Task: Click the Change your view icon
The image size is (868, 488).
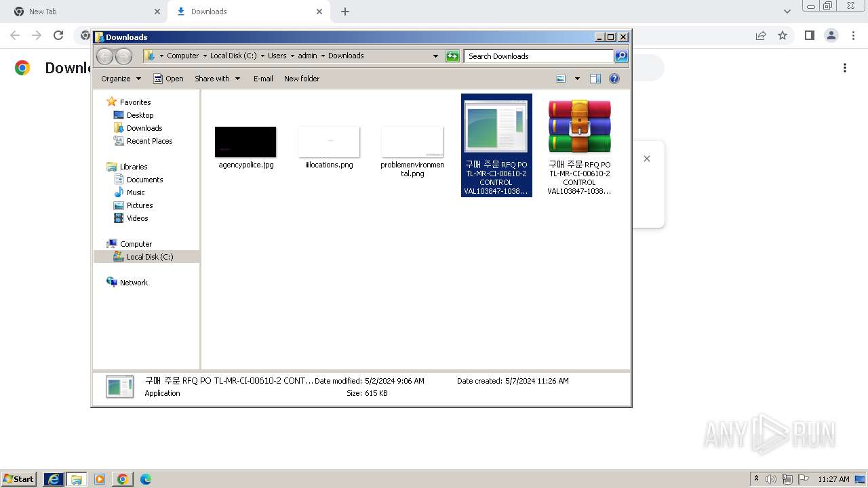Action: [x=561, y=79]
